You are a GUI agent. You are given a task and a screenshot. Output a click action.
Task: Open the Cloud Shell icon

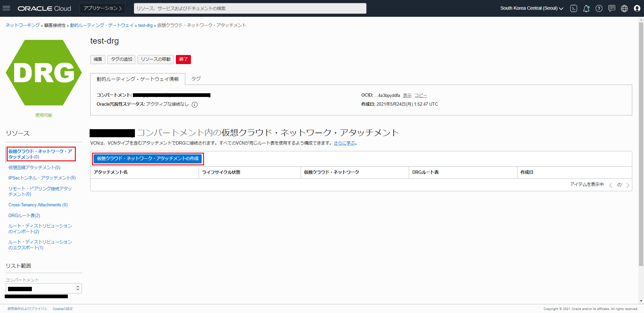pyautogui.click(x=574, y=8)
